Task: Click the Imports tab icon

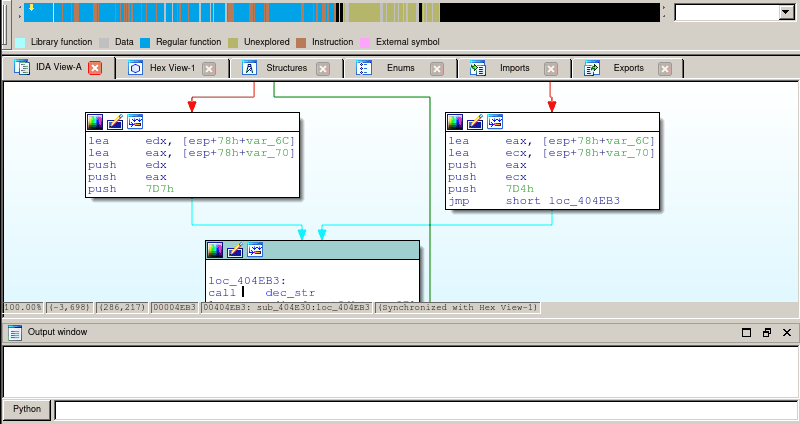Action: coord(478,68)
